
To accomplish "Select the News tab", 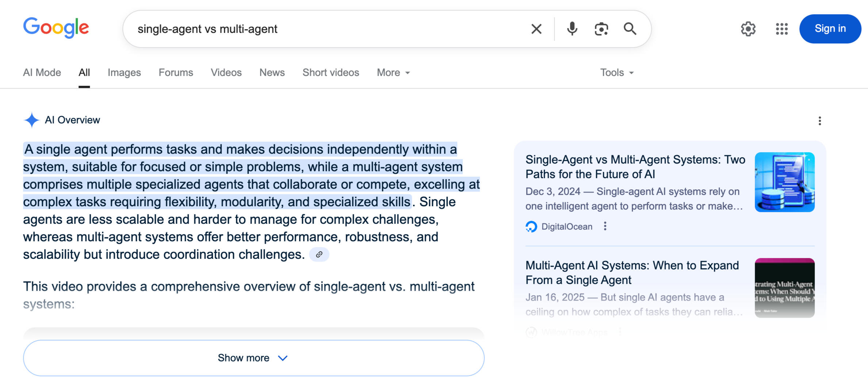I will [272, 73].
